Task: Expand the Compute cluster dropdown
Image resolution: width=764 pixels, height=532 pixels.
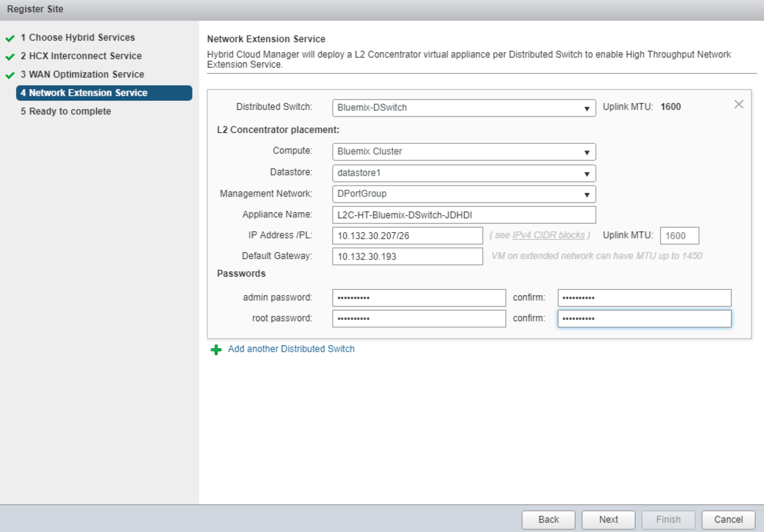Action: pyautogui.click(x=587, y=152)
